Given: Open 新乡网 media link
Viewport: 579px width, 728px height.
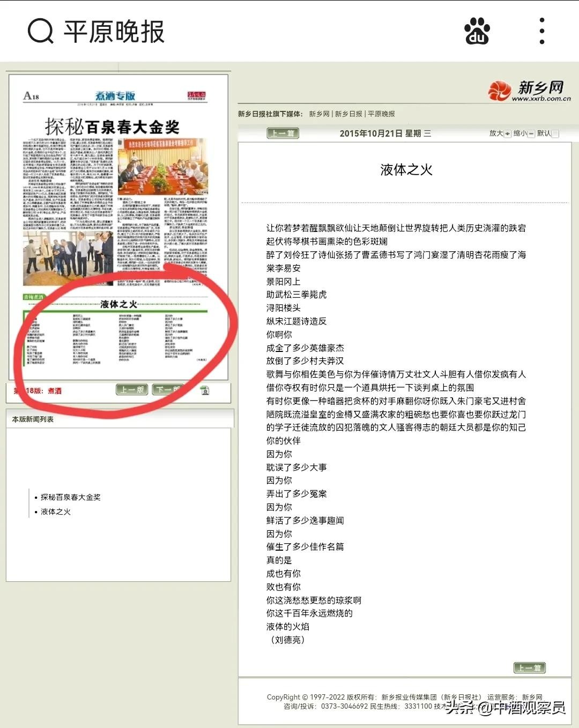Looking at the screenshot, I should coord(319,114).
